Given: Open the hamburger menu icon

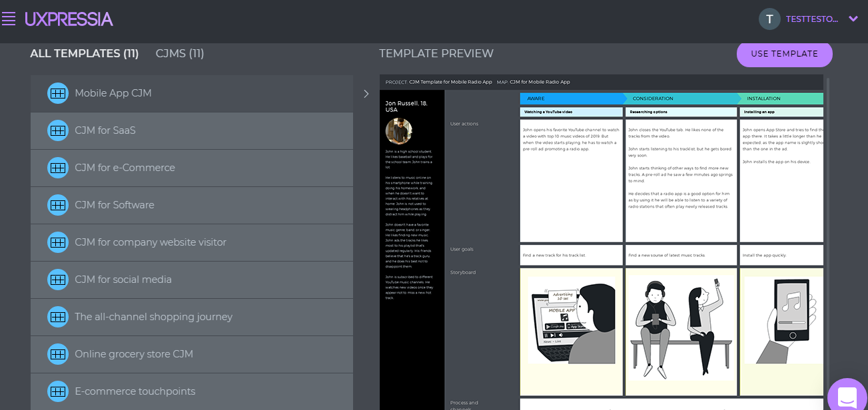Looking at the screenshot, I should (x=9, y=19).
